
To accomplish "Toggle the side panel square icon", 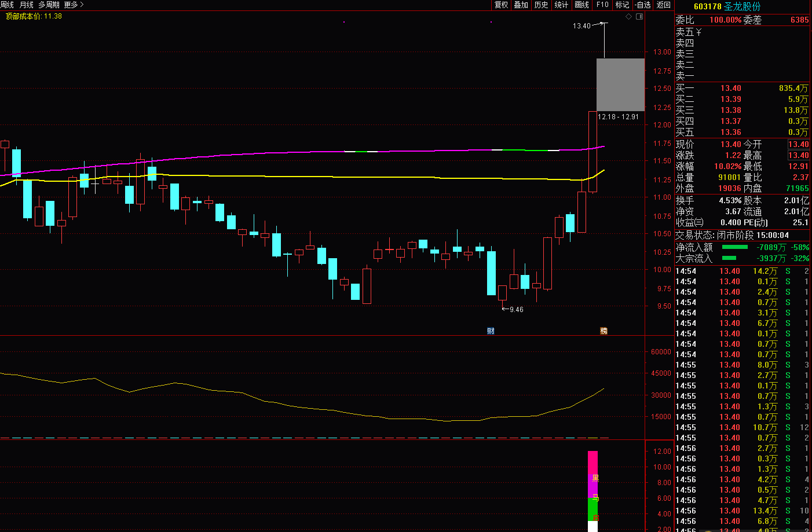I will click(639, 17).
